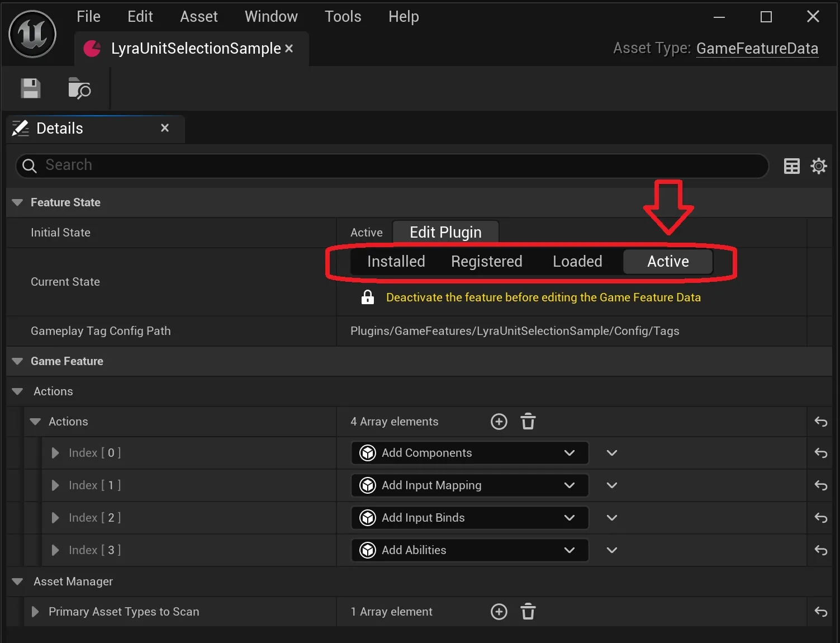Collapse the Game Feature section

[17, 361]
